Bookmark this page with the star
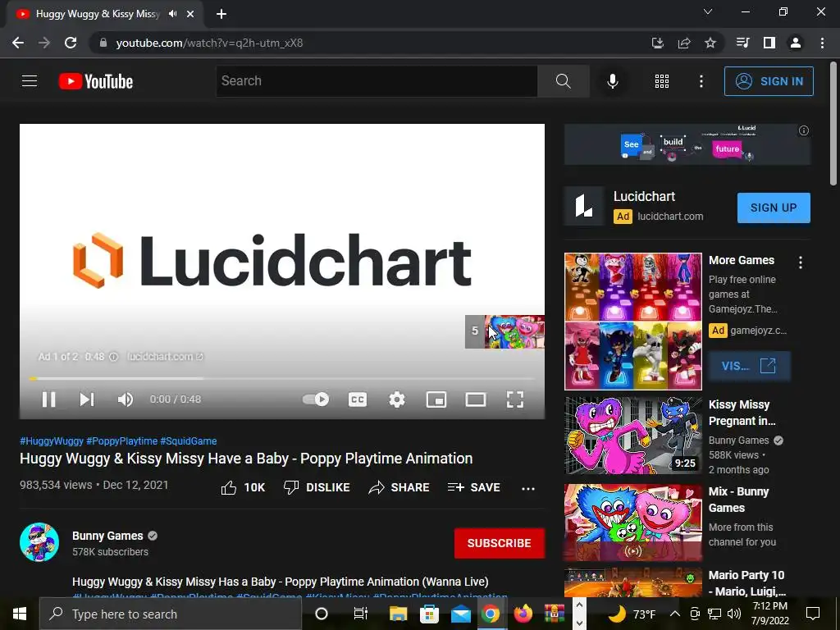Screen dimensions: 840x630 [710, 43]
